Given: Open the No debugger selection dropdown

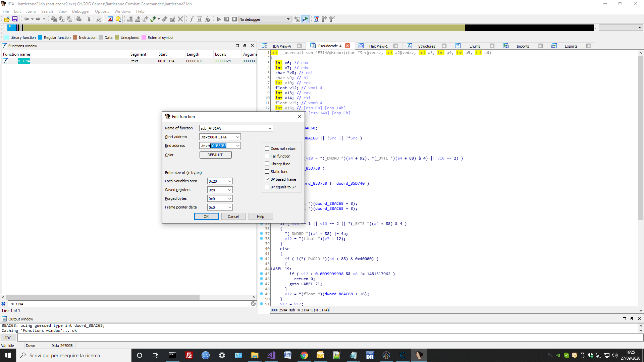Looking at the screenshot, I should 288,19.
